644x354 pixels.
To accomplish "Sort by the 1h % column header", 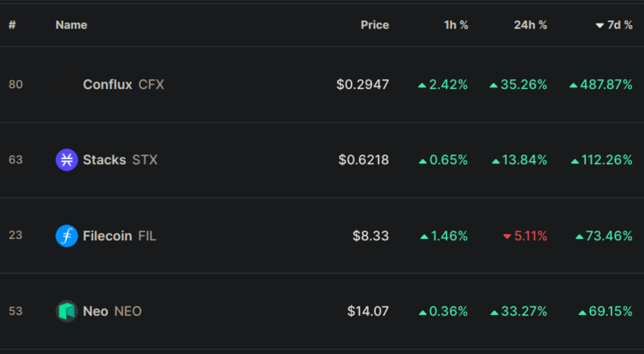I will coord(456,25).
